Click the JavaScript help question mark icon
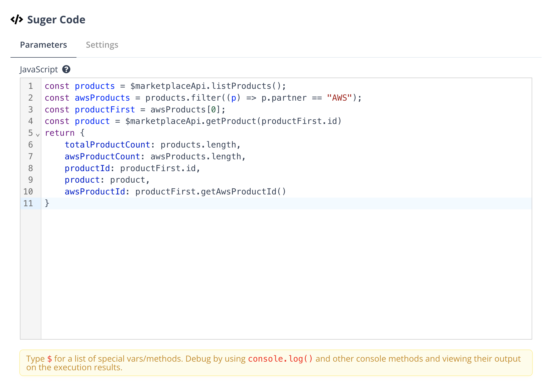Viewport: 550px width, 392px height. (x=66, y=69)
